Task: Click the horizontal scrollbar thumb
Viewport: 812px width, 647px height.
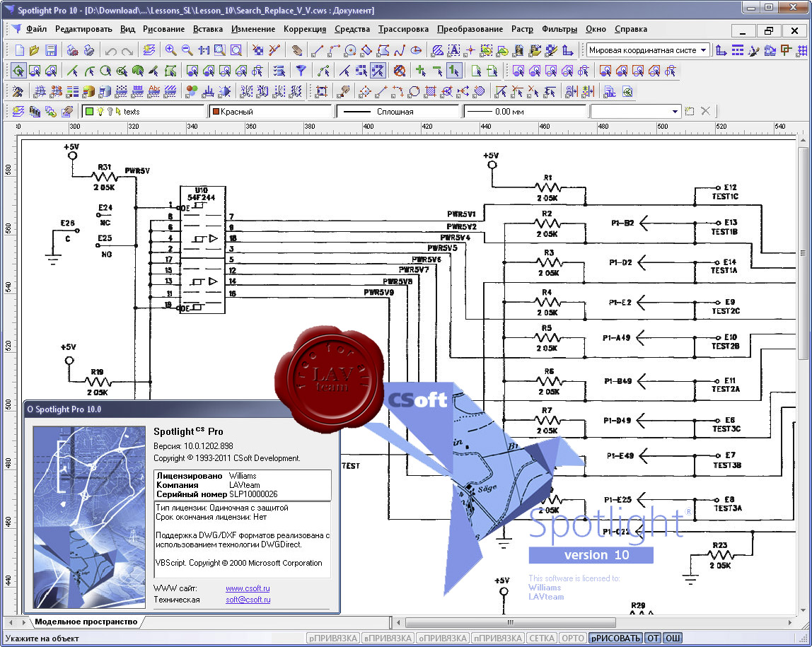Action: (x=510, y=622)
